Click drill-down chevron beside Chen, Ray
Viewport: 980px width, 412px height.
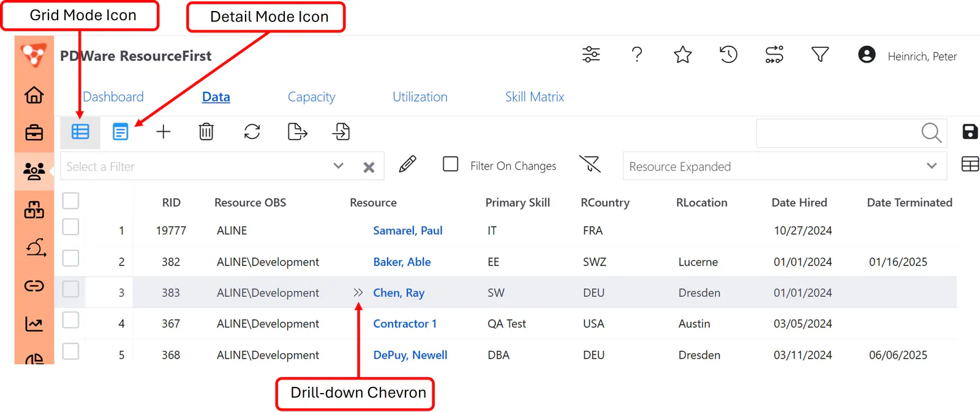358,292
